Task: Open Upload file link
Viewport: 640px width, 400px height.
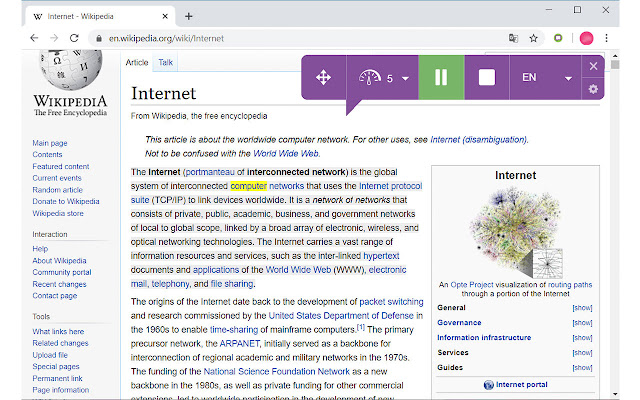Action: pos(50,355)
